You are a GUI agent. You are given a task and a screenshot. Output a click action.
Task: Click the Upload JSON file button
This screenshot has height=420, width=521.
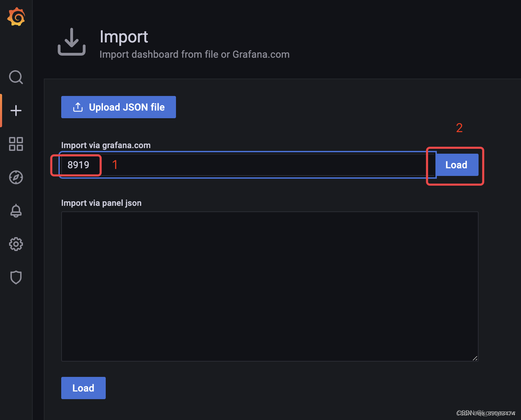[119, 107]
